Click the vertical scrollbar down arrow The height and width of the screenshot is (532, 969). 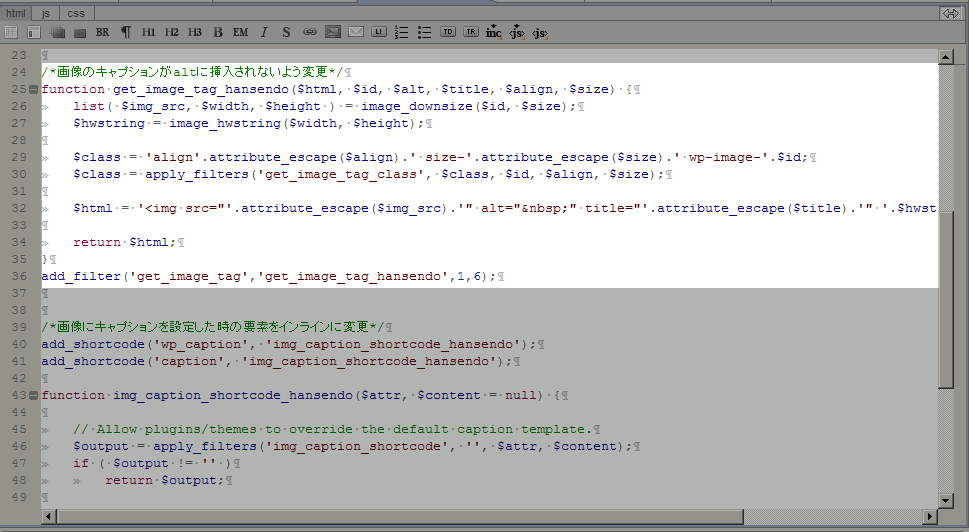tap(946, 500)
